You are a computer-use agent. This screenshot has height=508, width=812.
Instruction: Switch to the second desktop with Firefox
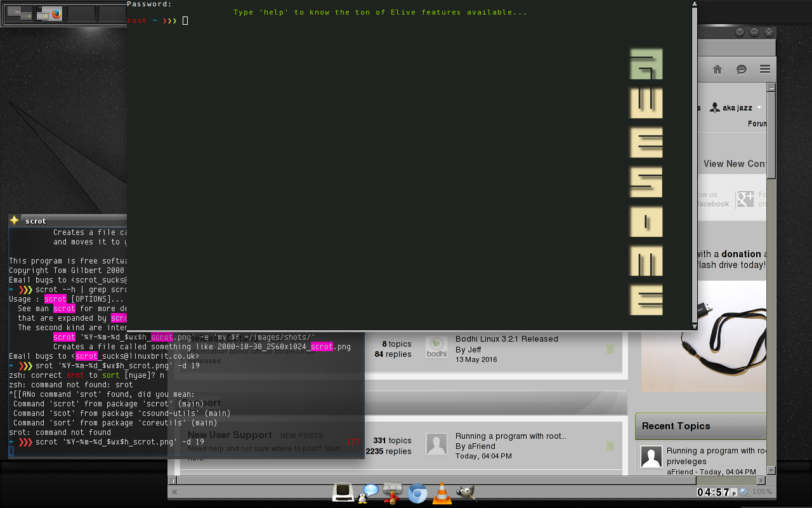point(49,13)
